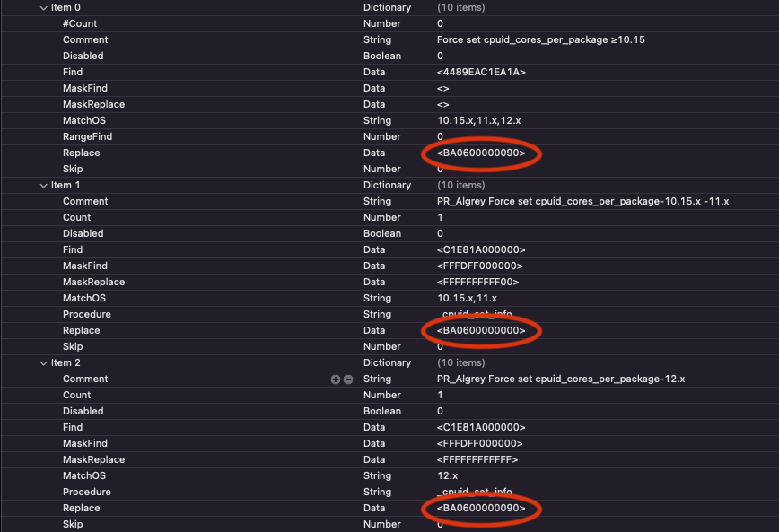Viewport: 779px width, 532px height.
Task: Click the minus icon on Item 2 Comment row
Action: (348, 379)
